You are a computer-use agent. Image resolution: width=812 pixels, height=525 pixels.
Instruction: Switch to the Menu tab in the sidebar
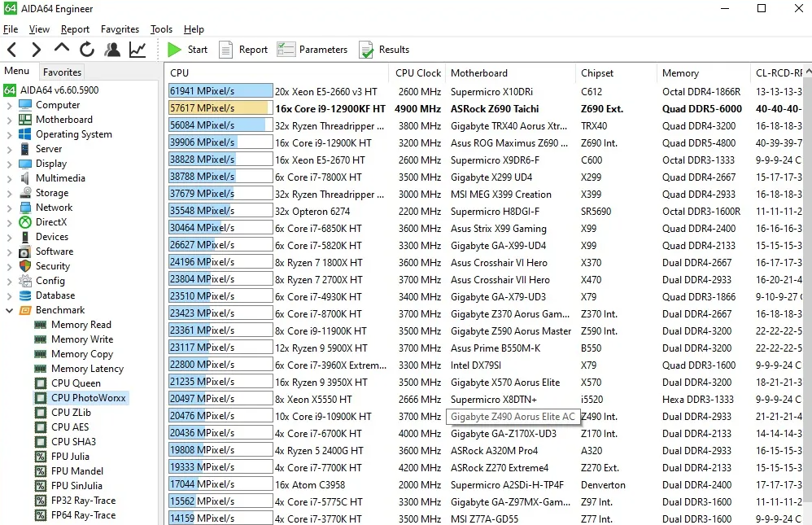[17, 71]
